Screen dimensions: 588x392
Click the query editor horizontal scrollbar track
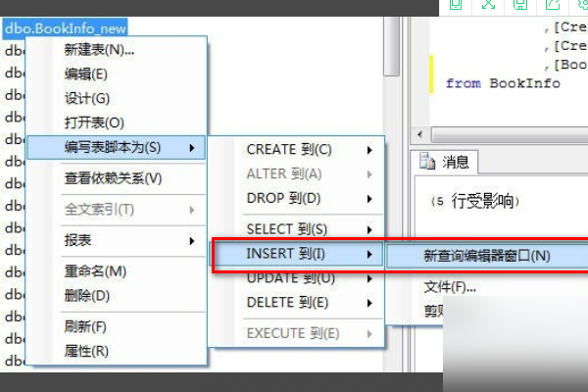510,134
